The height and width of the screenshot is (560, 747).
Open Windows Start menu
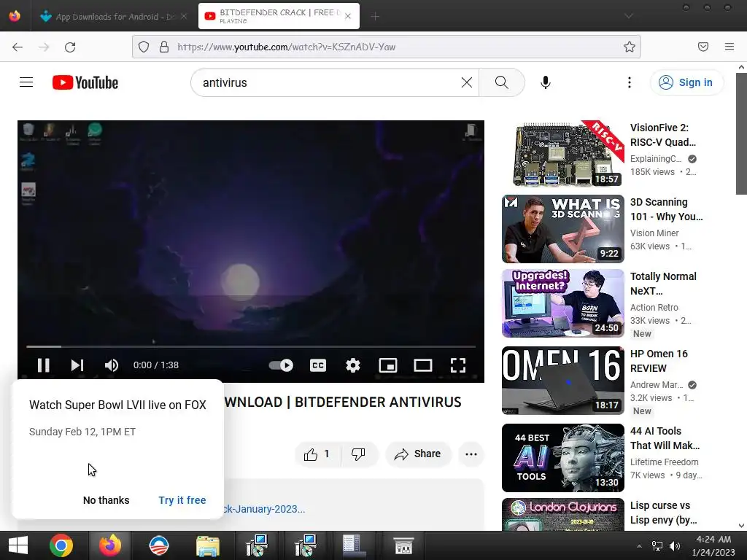tap(18, 545)
